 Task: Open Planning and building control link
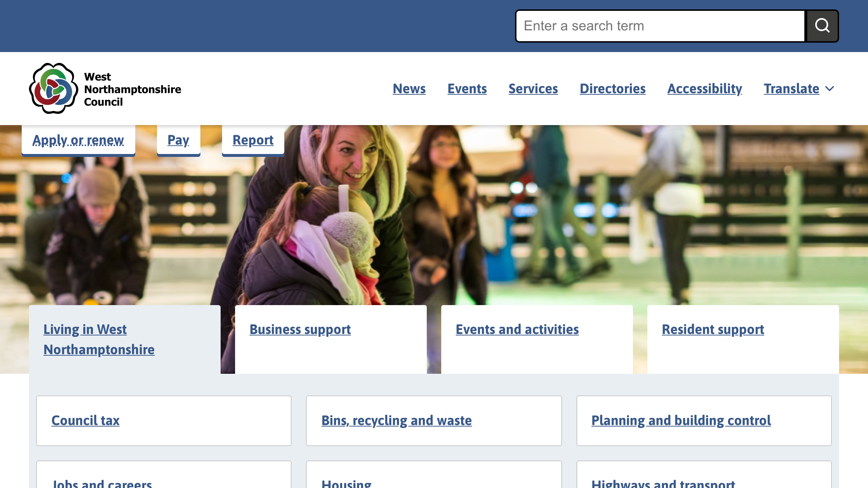pyautogui.click(x=681, y=420)
